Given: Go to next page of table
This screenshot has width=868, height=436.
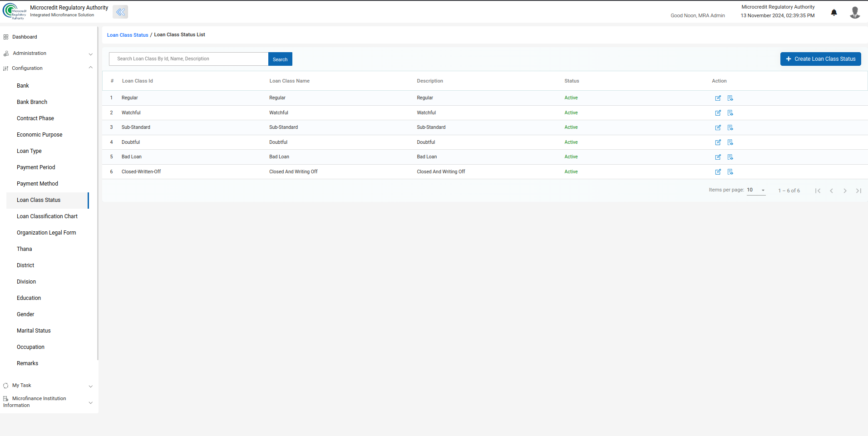Looking at the screenshot, I should point(845,191).
